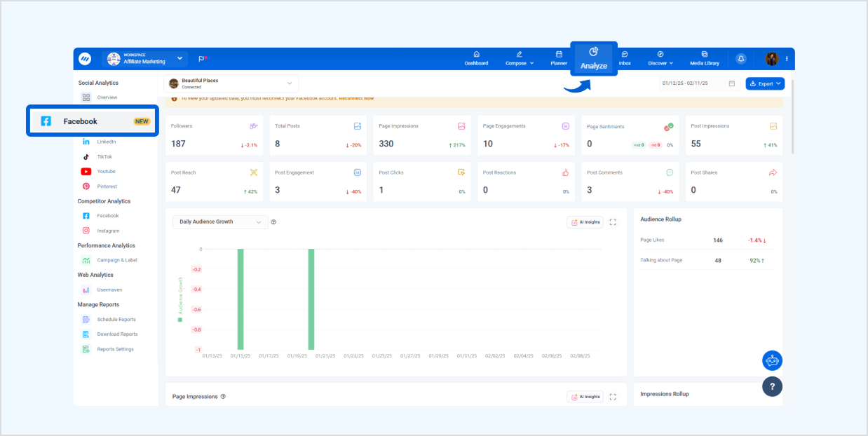Screen dimensions: 868x436
Task: Click the Export button
Action: [x=765, y=83]
